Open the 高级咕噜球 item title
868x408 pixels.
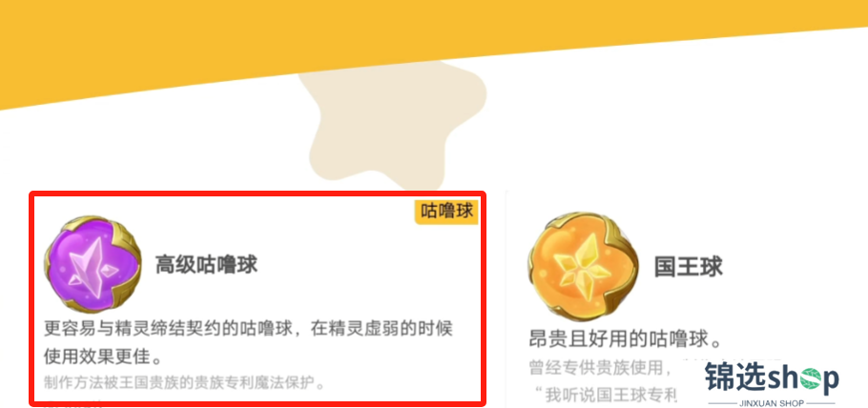[x=206, y=265]
